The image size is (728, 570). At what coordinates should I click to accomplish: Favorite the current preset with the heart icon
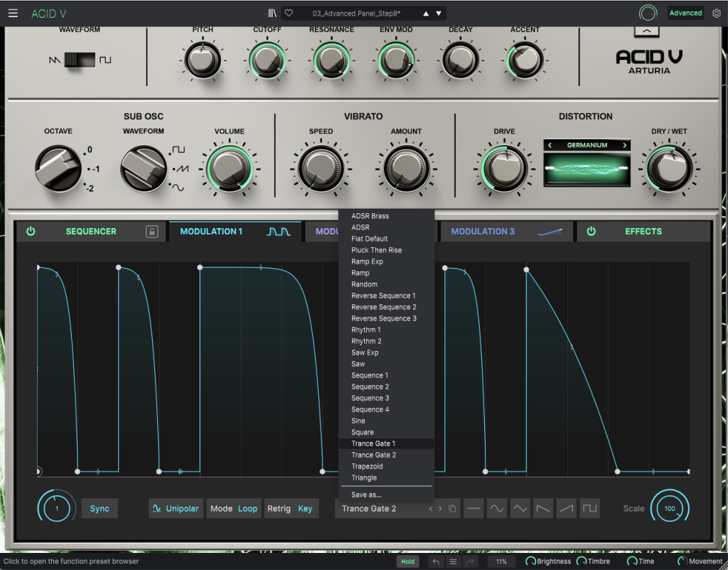tap(289, 14)
